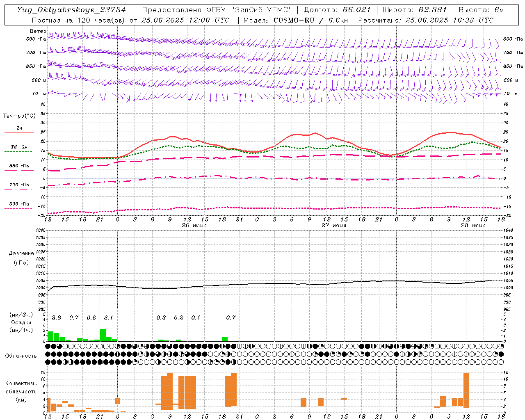Click the 3-hour precipitation value "0.3"

pos(161,317)
